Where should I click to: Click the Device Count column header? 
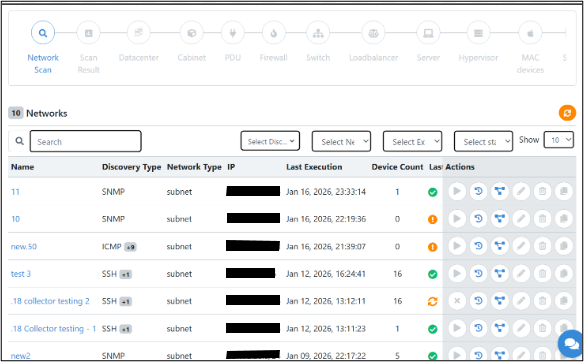tap(397, 167)
